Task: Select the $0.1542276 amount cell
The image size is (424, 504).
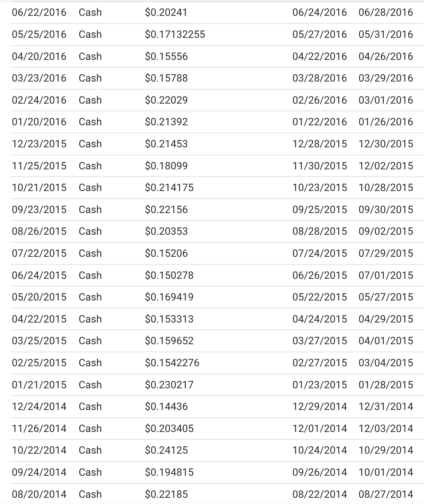Action: 172,363
